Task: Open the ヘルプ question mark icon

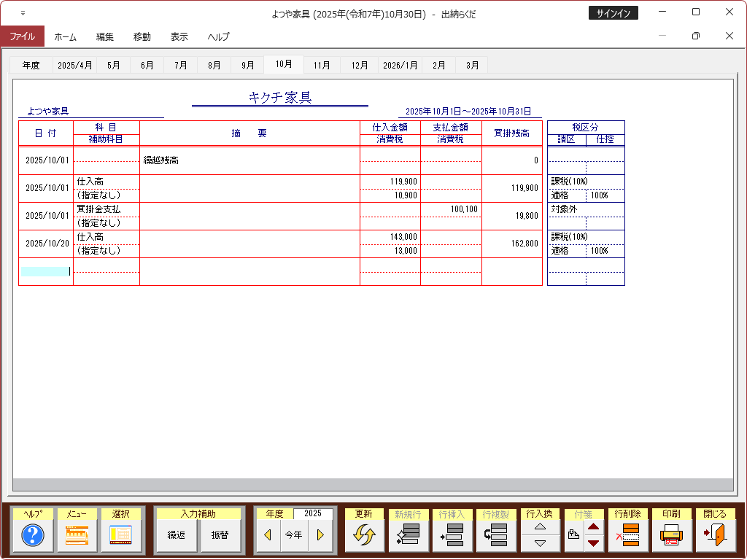Action: (33, 535)
